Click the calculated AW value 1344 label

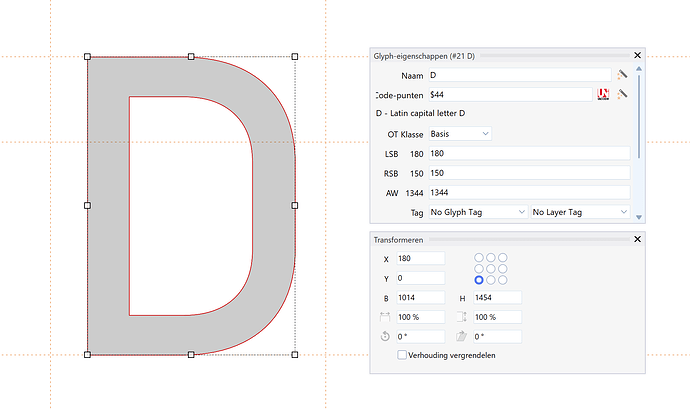414,193
